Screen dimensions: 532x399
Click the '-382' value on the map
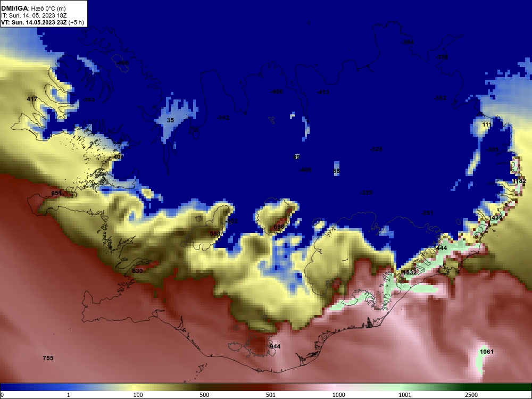click(x=440, y=98)
